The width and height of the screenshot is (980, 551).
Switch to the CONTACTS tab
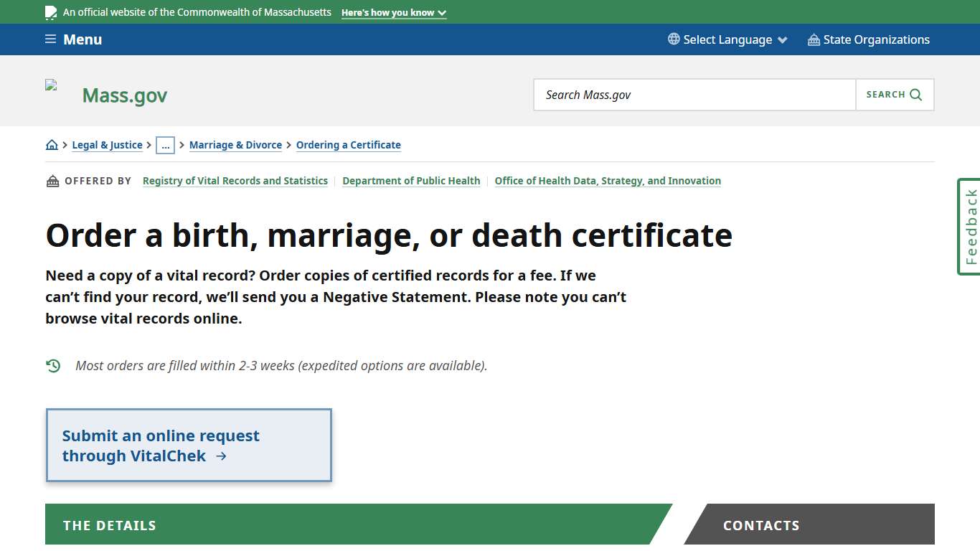(x=761, y=524)
